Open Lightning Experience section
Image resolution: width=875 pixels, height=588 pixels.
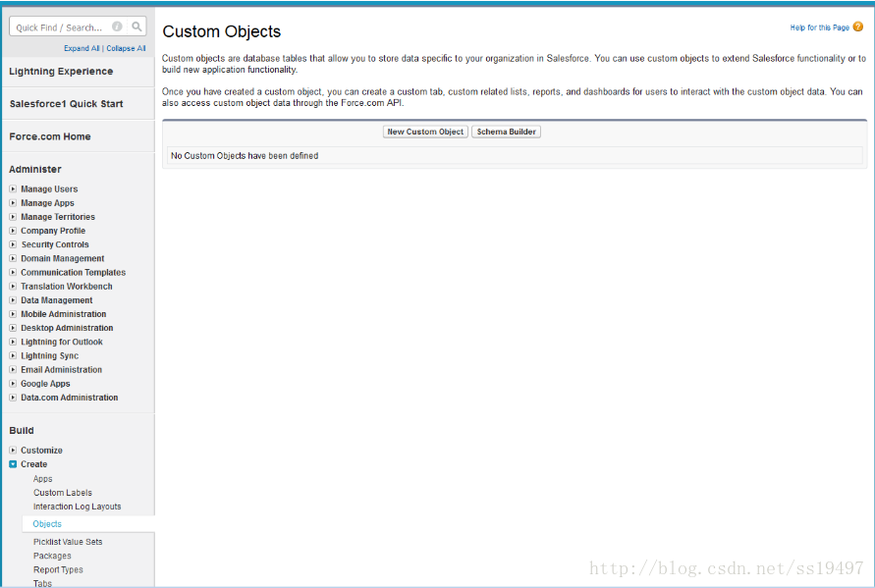(x=61, y=72)
